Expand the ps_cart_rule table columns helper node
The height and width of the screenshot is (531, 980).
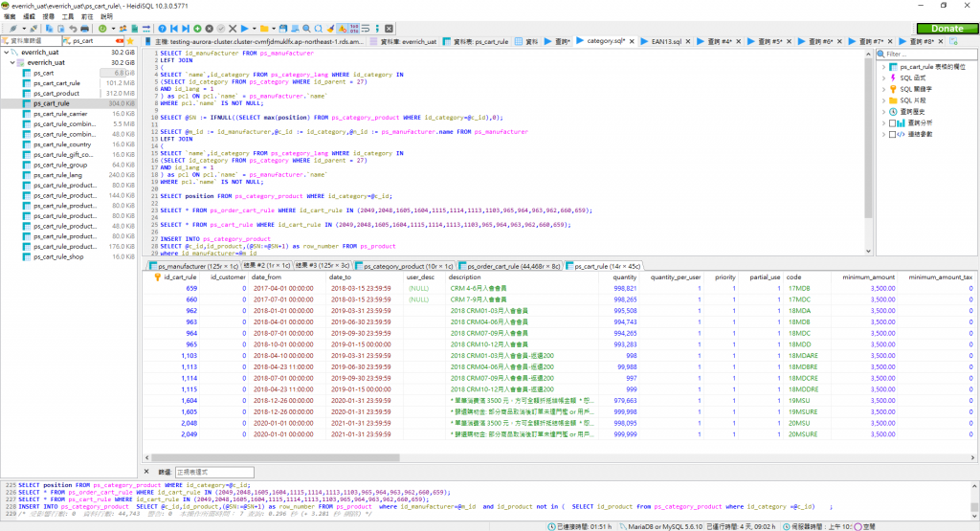[883, 67]
